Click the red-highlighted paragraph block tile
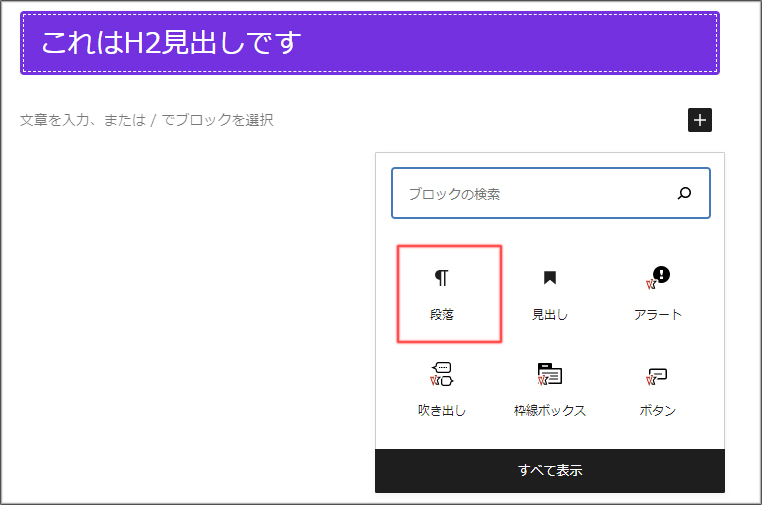This screenshot has height=505, width=762. [449, 294]
